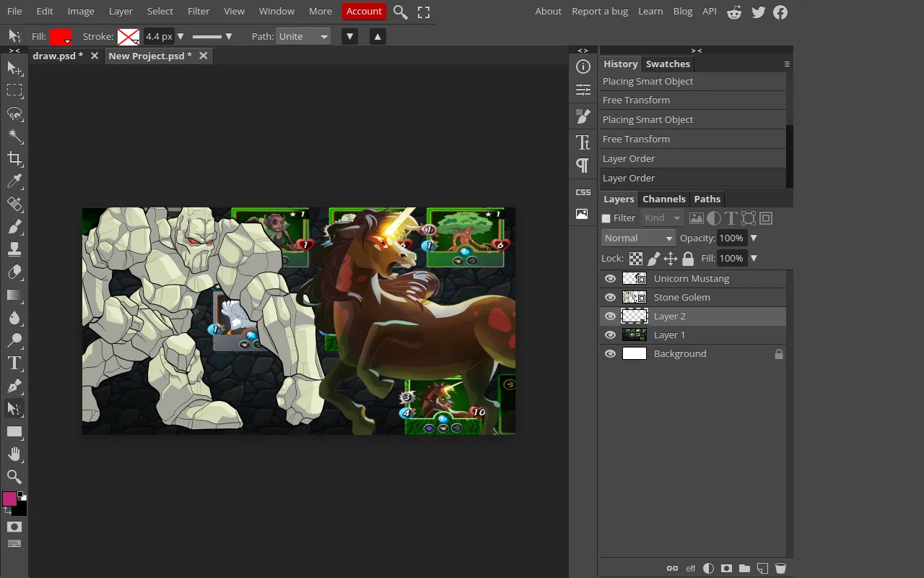The width and height of the screenshot is (924, 578).
Task: Select the Dodge tool
Action: click(x=14, y=341)
